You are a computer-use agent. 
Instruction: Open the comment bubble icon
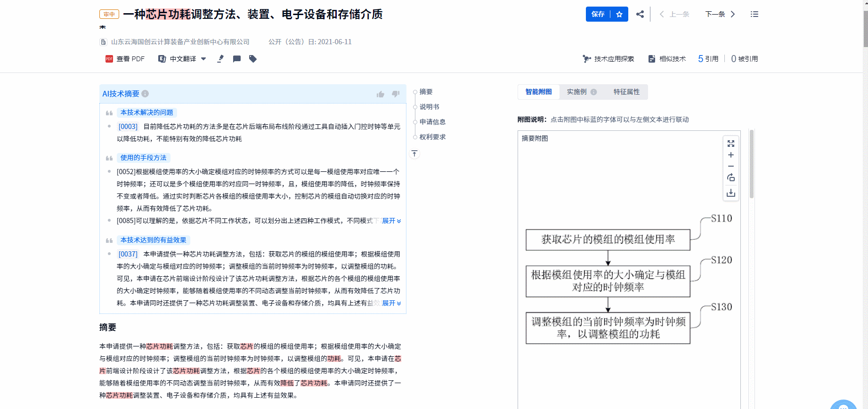[x=237, y=59]
